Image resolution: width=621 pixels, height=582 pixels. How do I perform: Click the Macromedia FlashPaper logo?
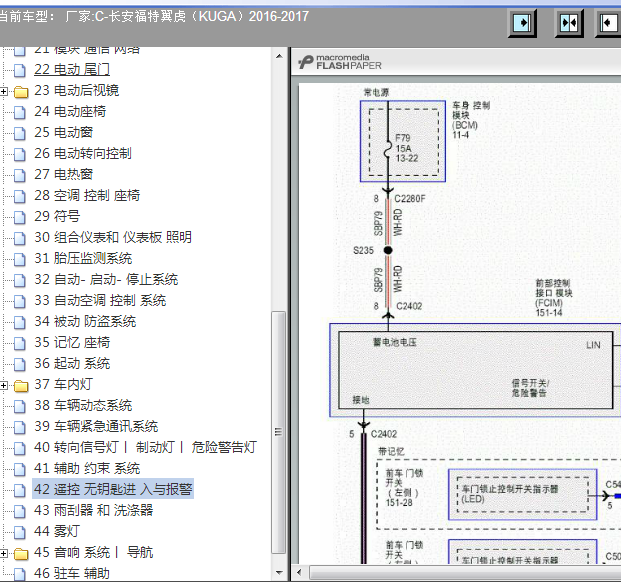(x=340, y=62)
